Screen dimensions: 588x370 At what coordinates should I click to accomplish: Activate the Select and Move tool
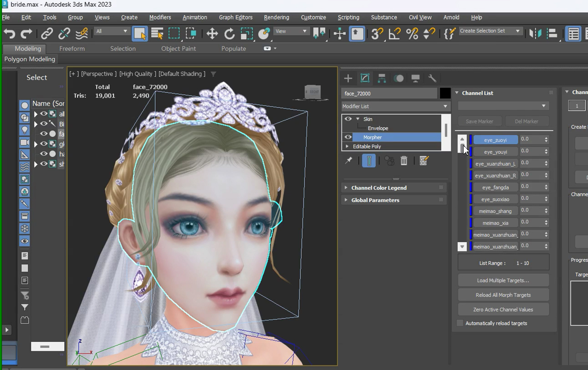(x=212, y=34)
